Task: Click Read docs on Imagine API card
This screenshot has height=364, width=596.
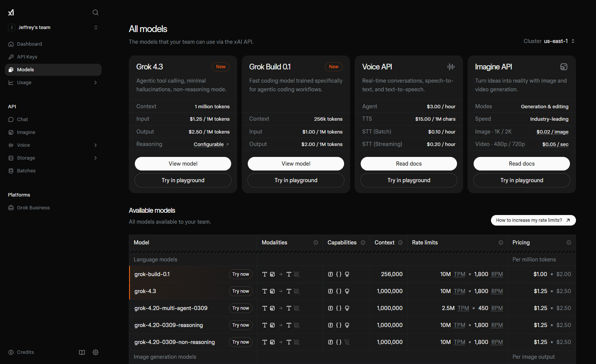Action: click(522, 164)
